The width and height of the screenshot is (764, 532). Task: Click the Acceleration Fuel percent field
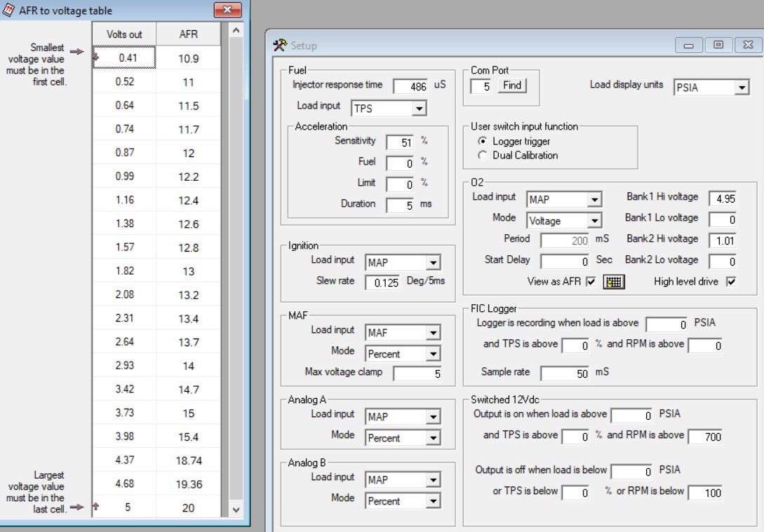coord(400,163)
